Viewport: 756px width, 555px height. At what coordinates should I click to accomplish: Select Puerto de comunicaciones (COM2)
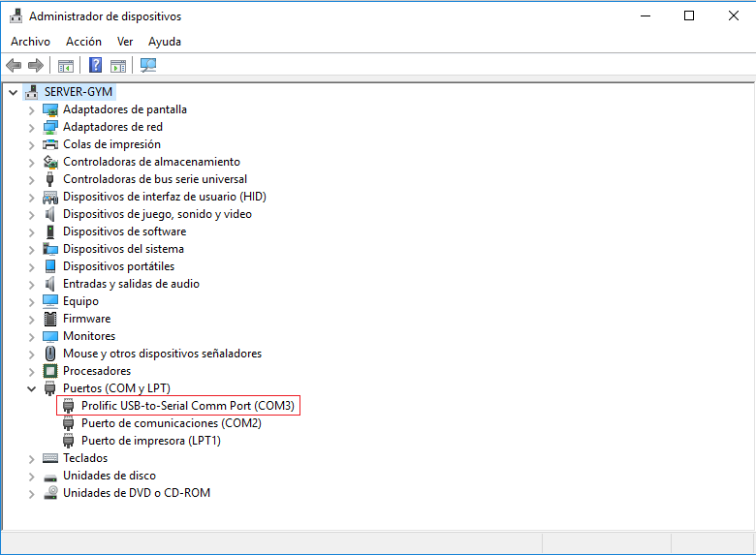171,423
